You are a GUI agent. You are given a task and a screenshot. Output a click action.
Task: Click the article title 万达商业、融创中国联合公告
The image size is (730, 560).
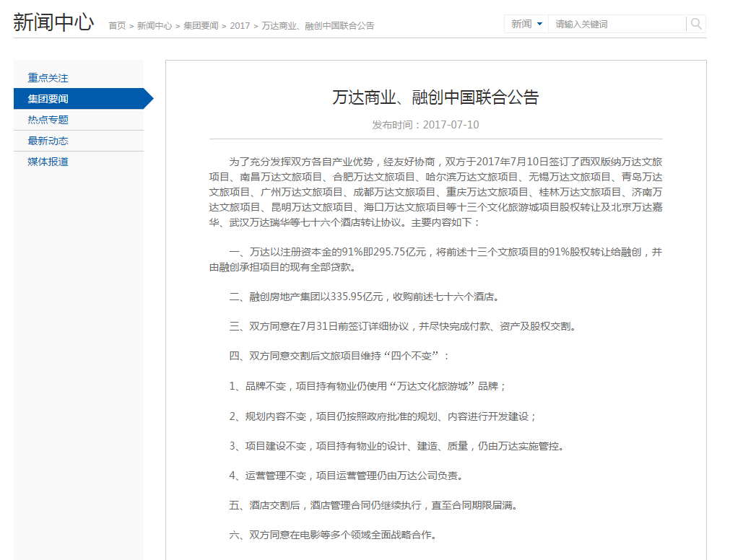[x=435, y=97]
